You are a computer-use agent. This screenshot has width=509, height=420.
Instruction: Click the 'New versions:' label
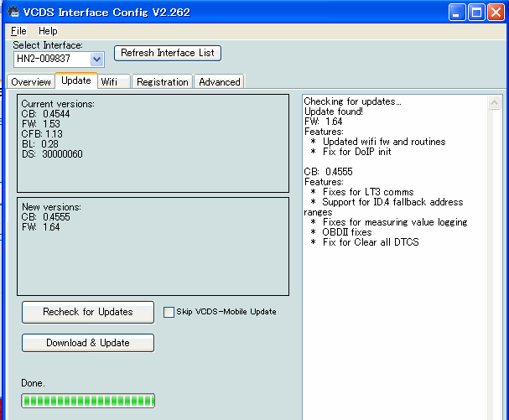(51, 207)
